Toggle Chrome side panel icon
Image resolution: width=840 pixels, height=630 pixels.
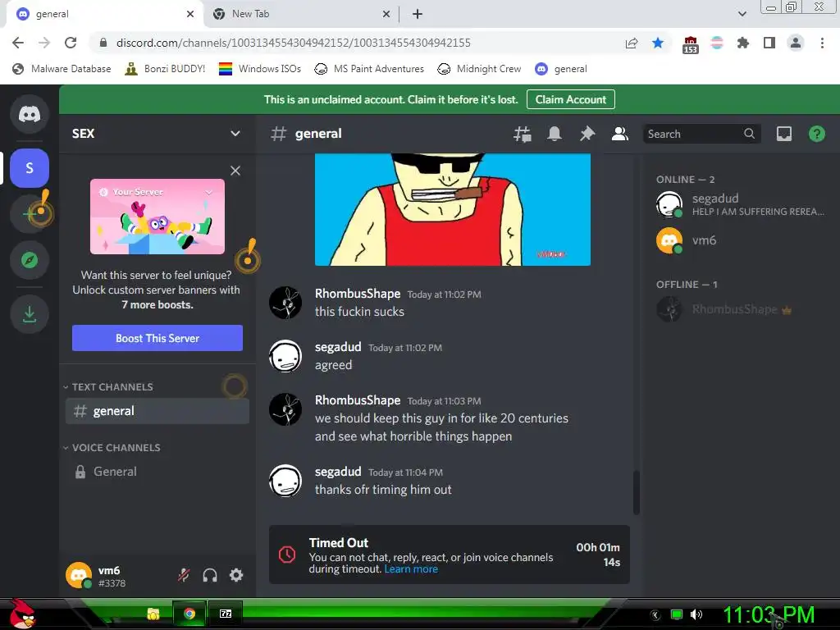coord(769,43)
